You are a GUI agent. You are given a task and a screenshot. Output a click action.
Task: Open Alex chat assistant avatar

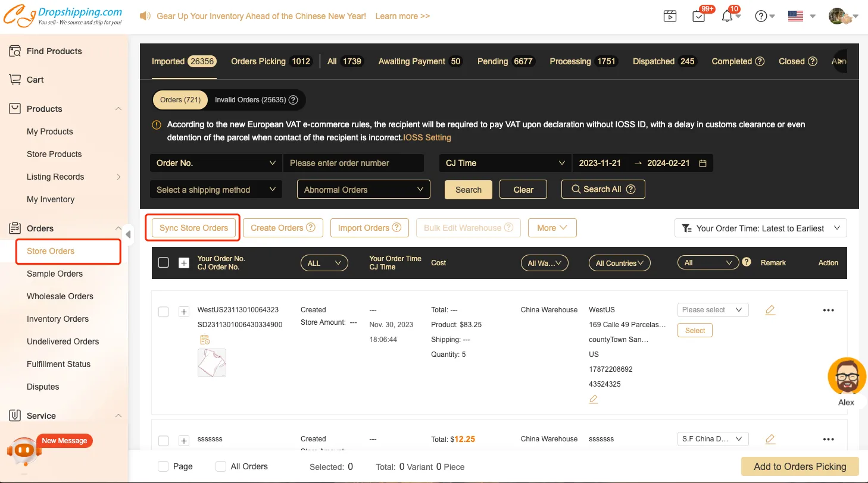847,377
